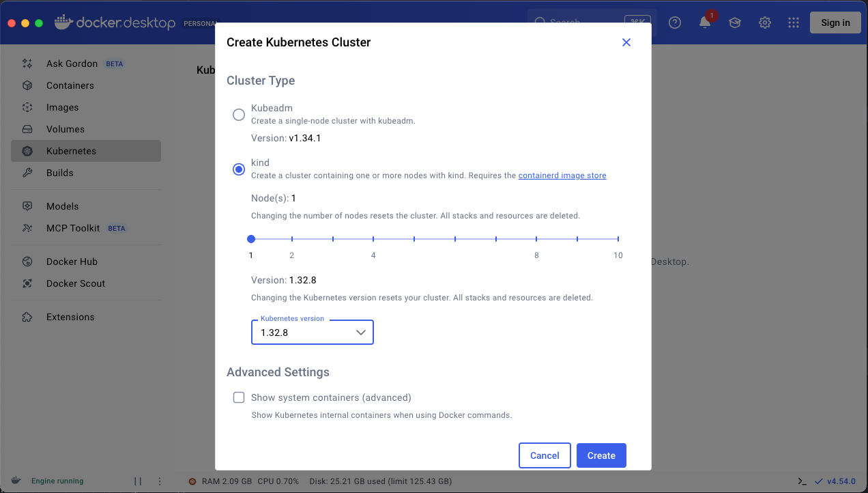Image resolution: width=868 pixels, height=493 pixels.
Task: Open the help question mark icon
Action: click(x=675, y=23)
